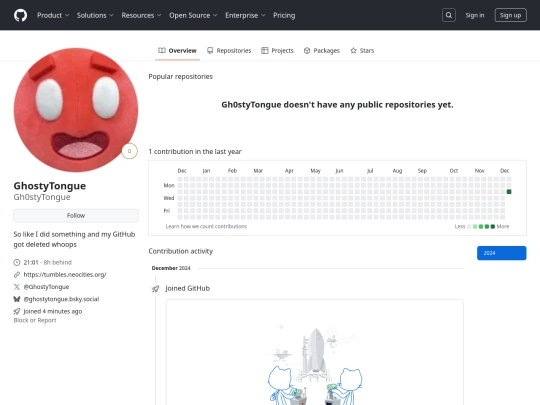
Task: Click the link chain icon beside the website URL
Action: [x=17, y=274]
